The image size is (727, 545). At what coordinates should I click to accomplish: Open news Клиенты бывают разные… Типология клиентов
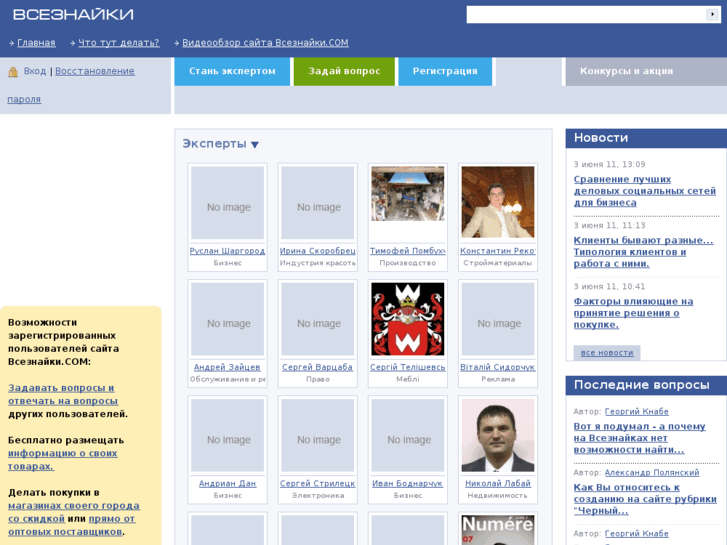(x=643, y=252)
